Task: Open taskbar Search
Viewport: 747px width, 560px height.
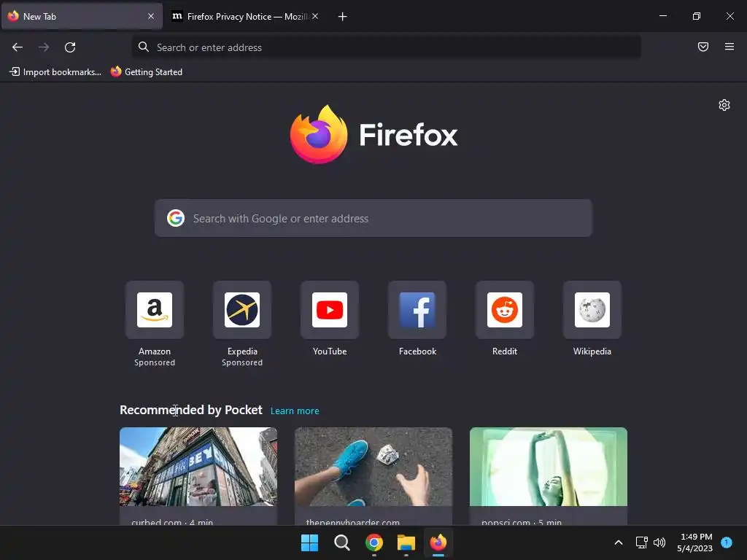Action: coord(341,542)
